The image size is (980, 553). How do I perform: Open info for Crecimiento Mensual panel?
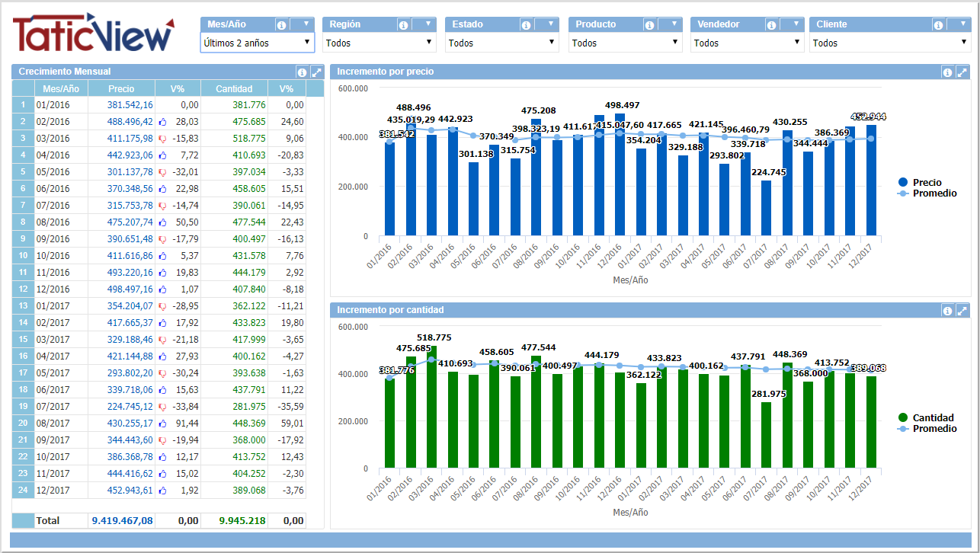point(302,72)
